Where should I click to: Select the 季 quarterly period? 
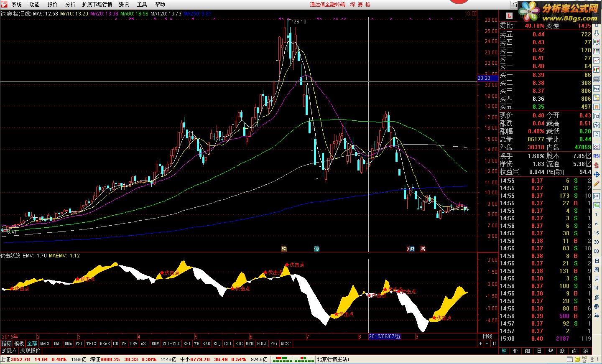[597, 306]
